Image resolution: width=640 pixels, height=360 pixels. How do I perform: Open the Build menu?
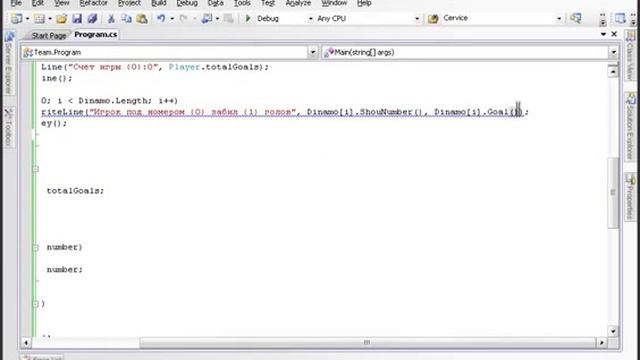158,3
